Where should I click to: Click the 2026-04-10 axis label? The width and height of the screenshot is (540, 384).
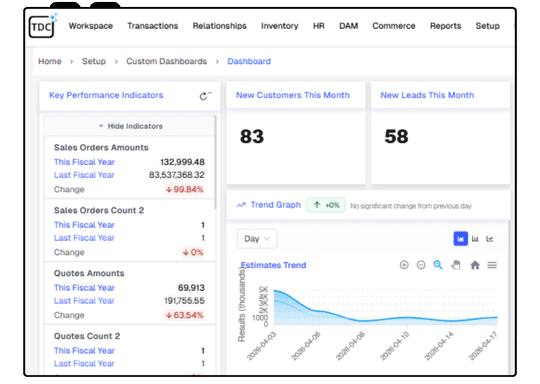tap(395, 346)
